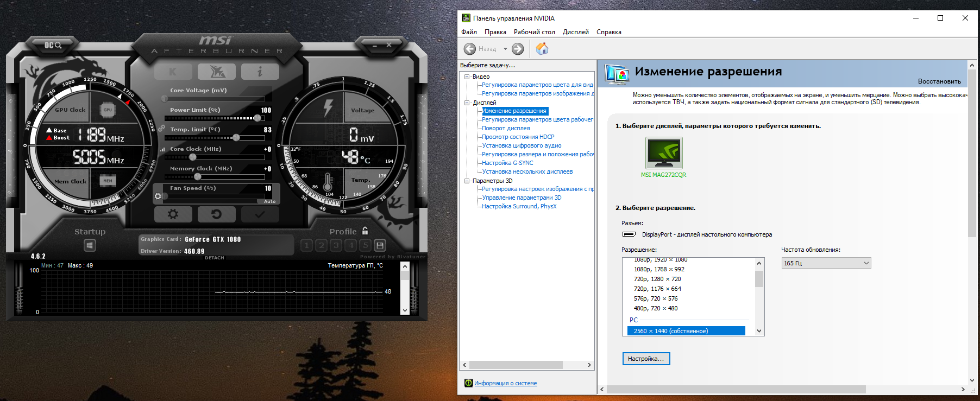Click the MEM chip icon in the clock gauge
The width and height of the screenshot is (980, 401).
pyautogui.click(x=108, y=181)
